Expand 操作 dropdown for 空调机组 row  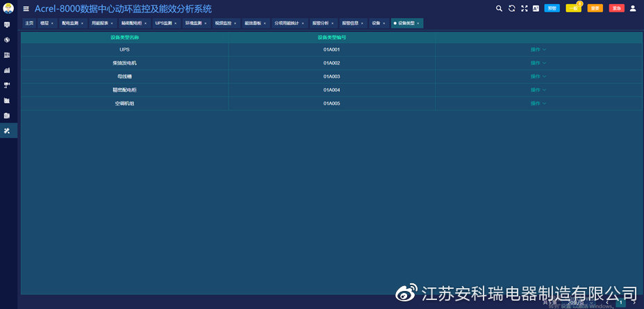coord(538,103)
